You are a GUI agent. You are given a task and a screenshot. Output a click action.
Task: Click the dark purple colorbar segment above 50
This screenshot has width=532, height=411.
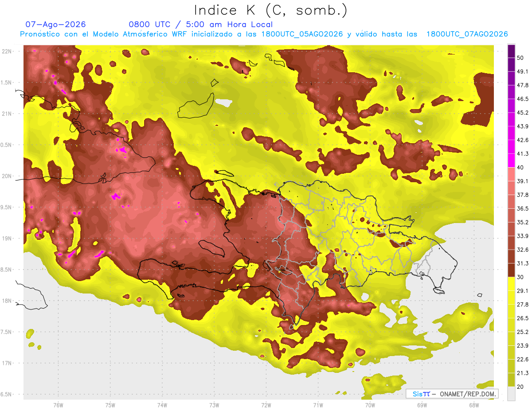click(x=511, y=51)
